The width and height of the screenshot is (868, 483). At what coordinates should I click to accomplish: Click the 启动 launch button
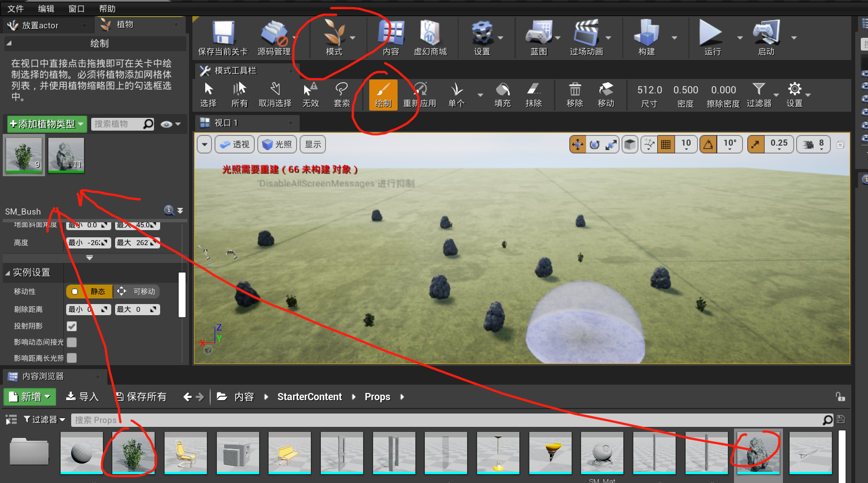pos(766,38)
